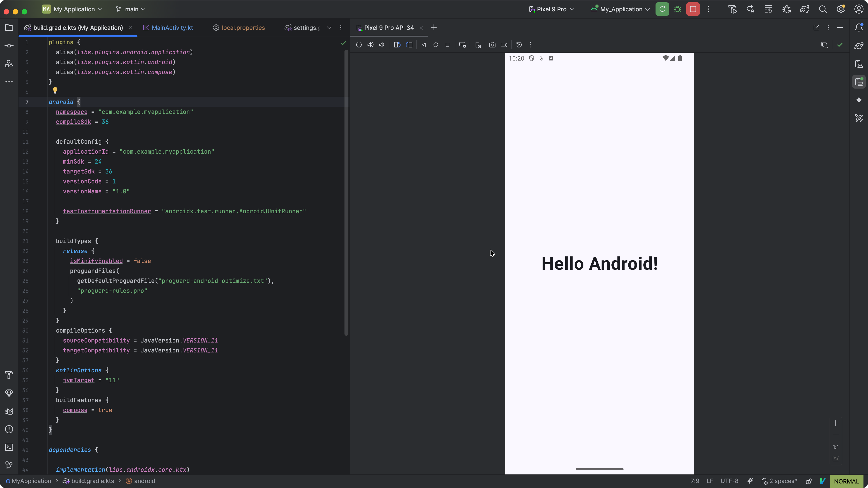Viewport: 868px width, 488px height.
Task: Open the Gemini assistant panel
Action: coord(859,100)
